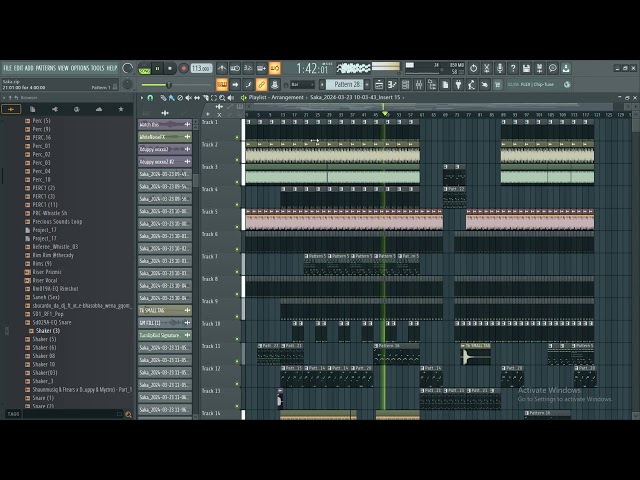640x480 pixels.
Task: Toggle the Browser view icon
Action: [432, 84]
